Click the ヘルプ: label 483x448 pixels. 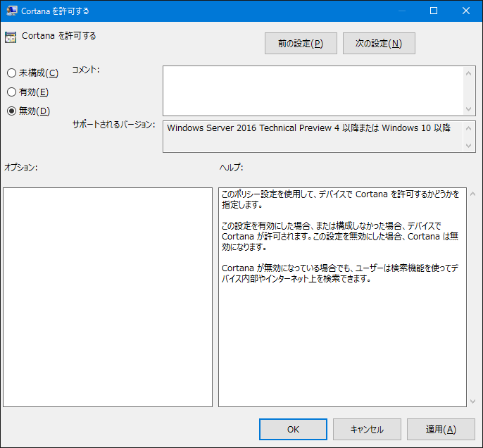click(231, 168)
